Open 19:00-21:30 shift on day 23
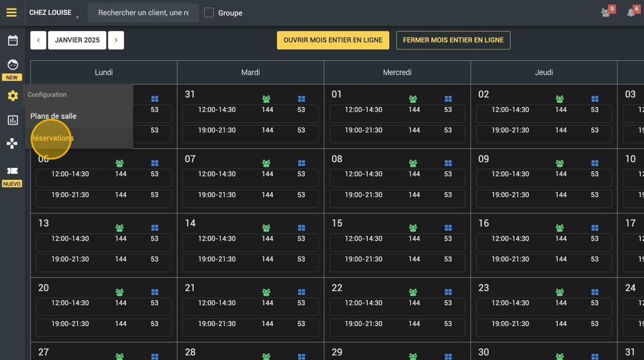 click(544, 327)
